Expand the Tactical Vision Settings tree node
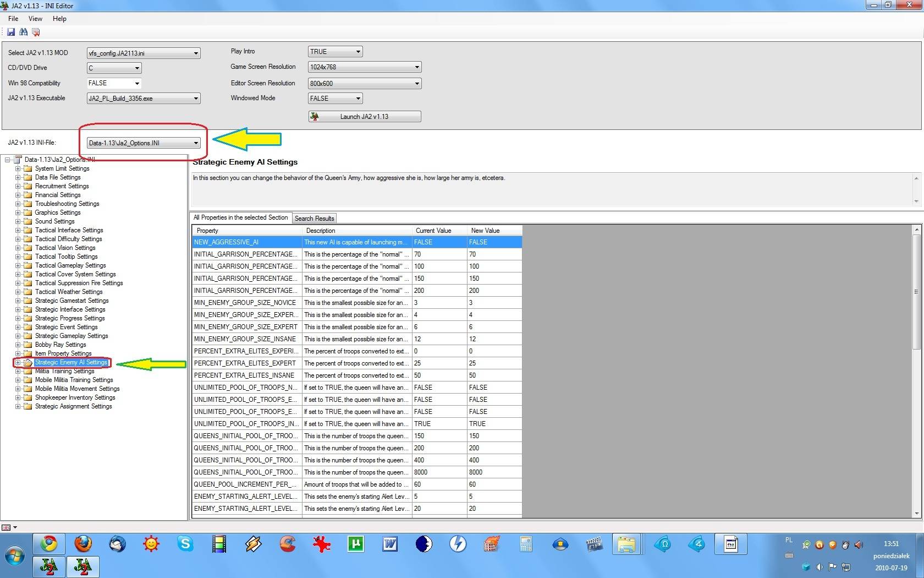924x578 pixels. (x=18, y=248)
